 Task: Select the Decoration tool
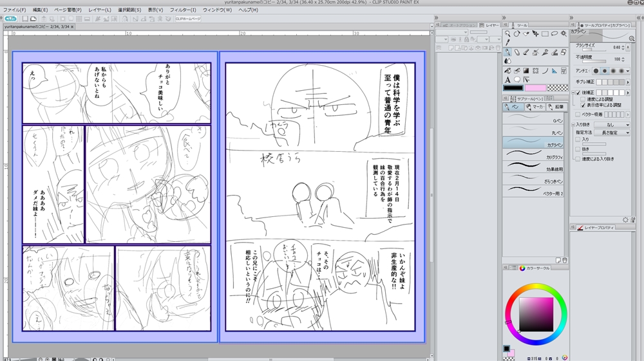coord(545,52)
